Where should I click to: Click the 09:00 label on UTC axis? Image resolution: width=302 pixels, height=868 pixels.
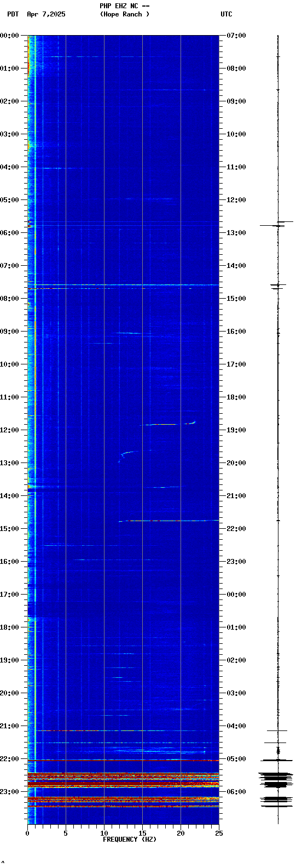(x=236, y=101)
